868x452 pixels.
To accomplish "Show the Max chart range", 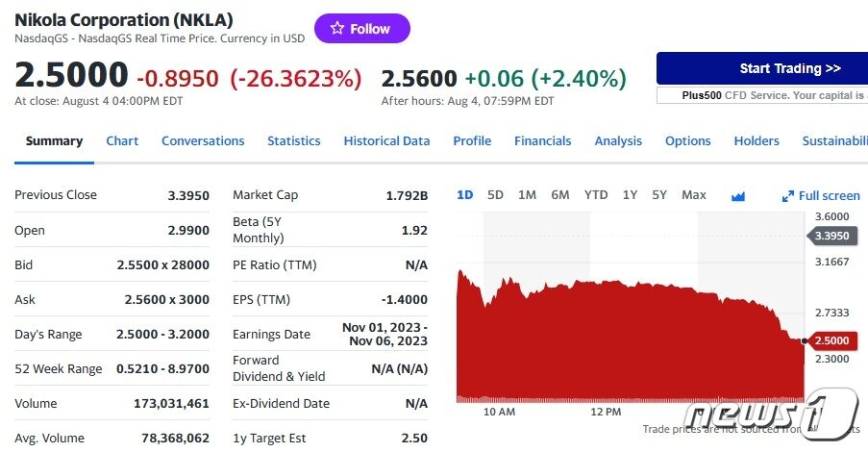I will point(693,194).
